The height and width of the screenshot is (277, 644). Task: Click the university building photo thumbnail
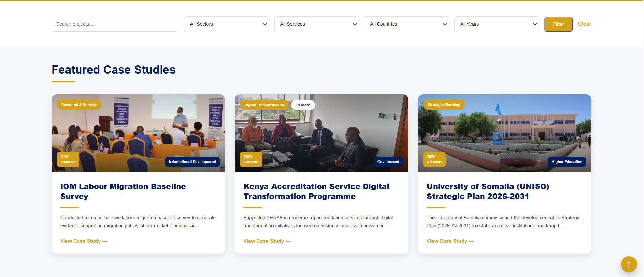coord(505,133)
